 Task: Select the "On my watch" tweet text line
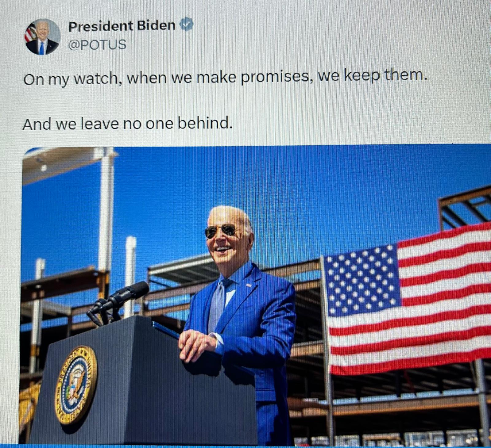[x=225, y=77]
